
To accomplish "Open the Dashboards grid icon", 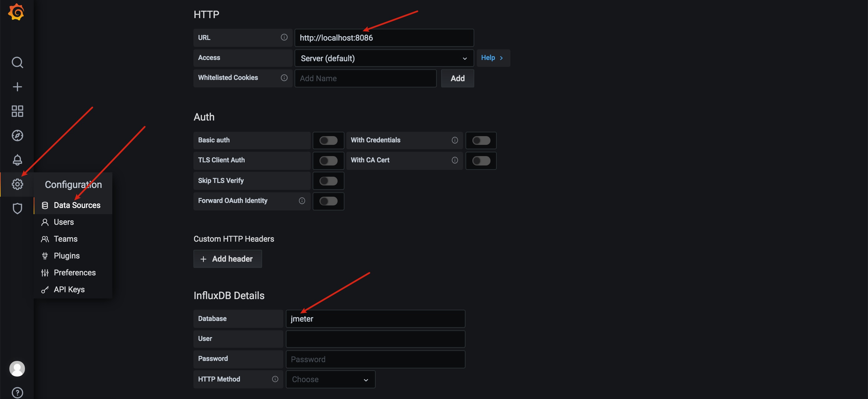I will point(17,111).
